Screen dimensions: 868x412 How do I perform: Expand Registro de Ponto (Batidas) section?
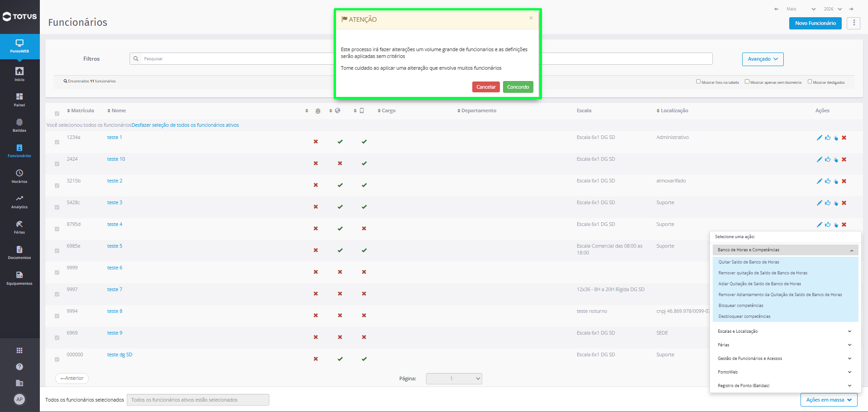pos(785,386)
